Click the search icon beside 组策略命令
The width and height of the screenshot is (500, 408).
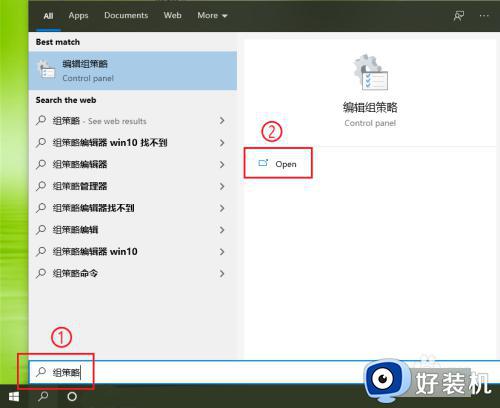coord(41,273)
